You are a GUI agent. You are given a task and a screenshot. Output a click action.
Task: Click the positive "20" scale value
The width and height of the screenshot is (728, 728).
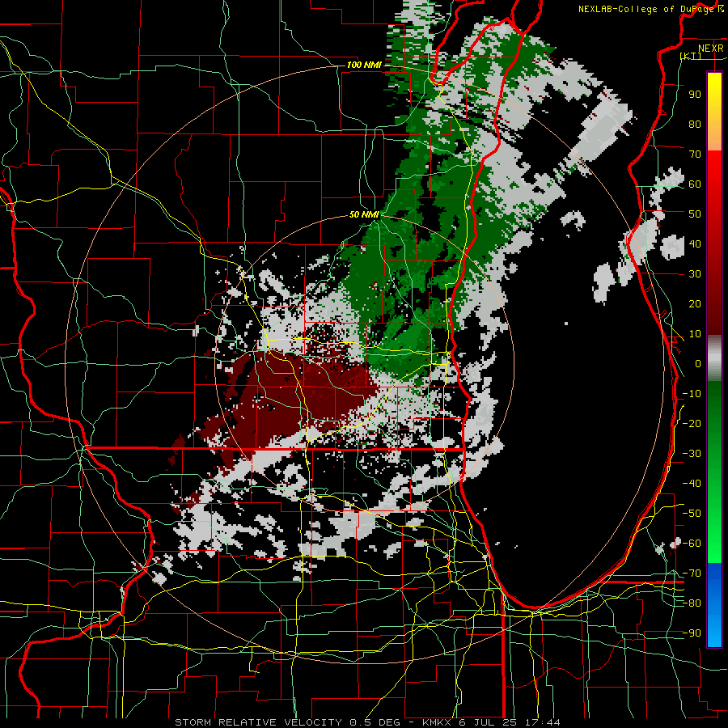[x=695, y=304]
